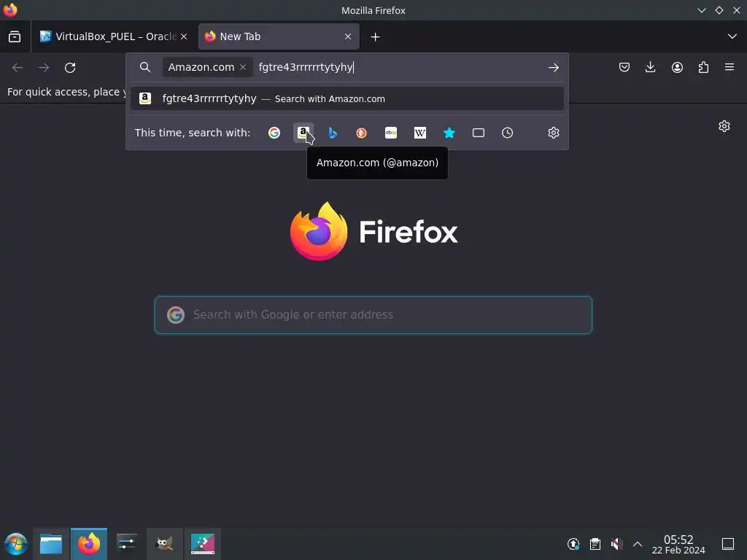Open a new tab with plus button
This screenshot has width=747, height=560.
coord(376,36)
